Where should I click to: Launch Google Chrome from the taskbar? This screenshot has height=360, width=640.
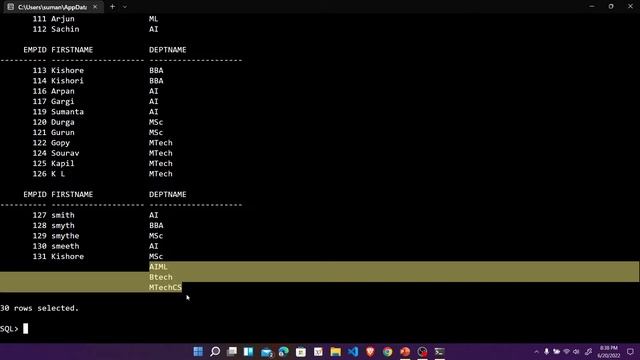pos(387,351)
